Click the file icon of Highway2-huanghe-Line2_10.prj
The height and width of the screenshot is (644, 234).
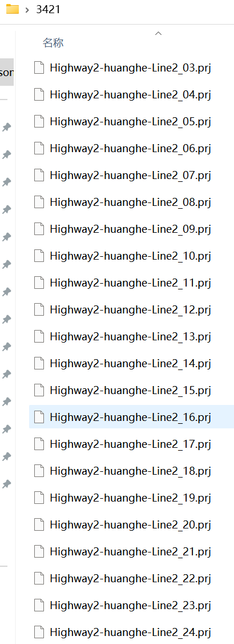pyautogui.click(x=39, y=256)
